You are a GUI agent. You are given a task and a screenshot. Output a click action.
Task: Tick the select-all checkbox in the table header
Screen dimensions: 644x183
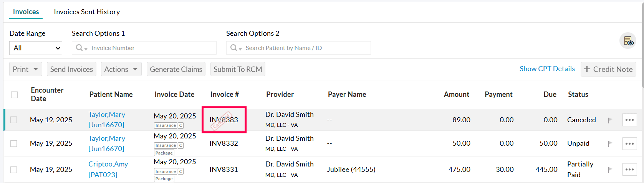[15, 95]
